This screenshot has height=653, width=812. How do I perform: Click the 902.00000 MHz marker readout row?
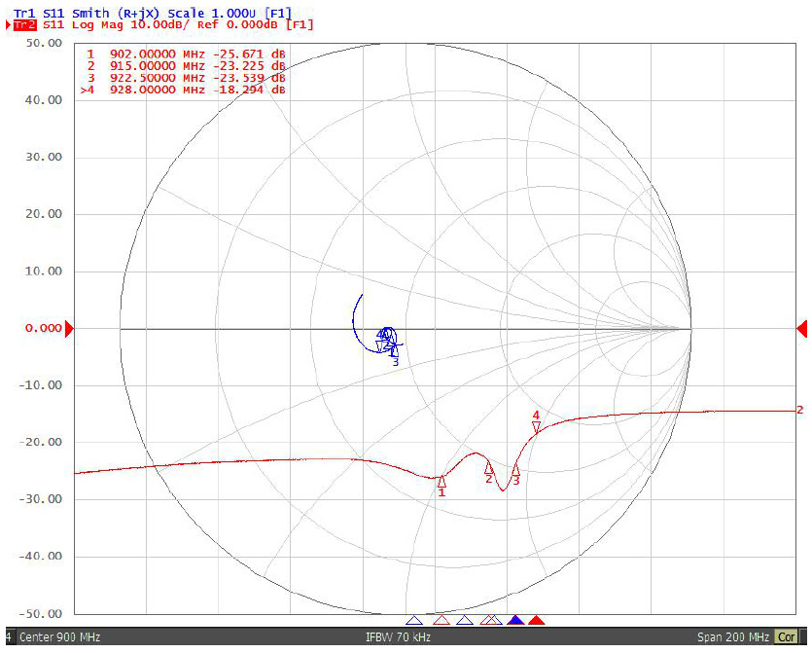pyautogui.click(x=185, y=54)
